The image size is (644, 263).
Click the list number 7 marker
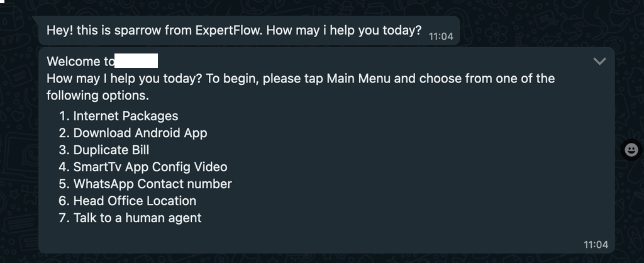coord(63,218)
